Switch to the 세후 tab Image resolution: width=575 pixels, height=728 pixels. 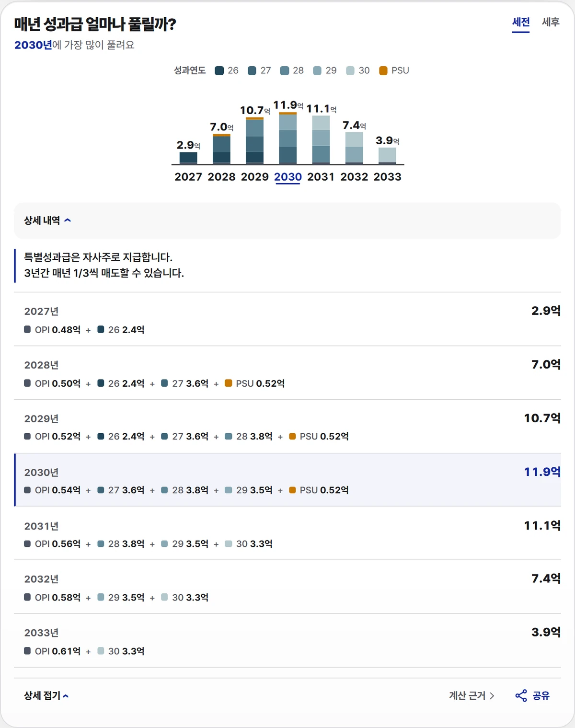tap(551, 22)
